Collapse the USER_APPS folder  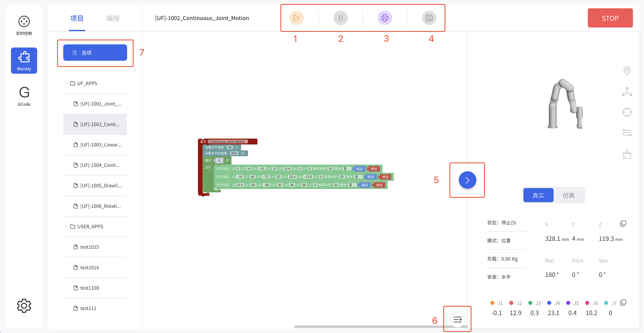coord(66,227)
